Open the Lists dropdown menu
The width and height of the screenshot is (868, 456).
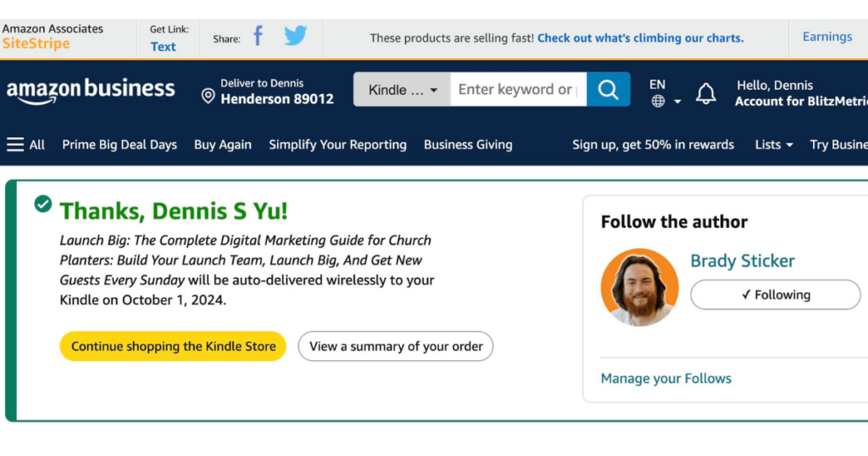(x=773, y=144)
